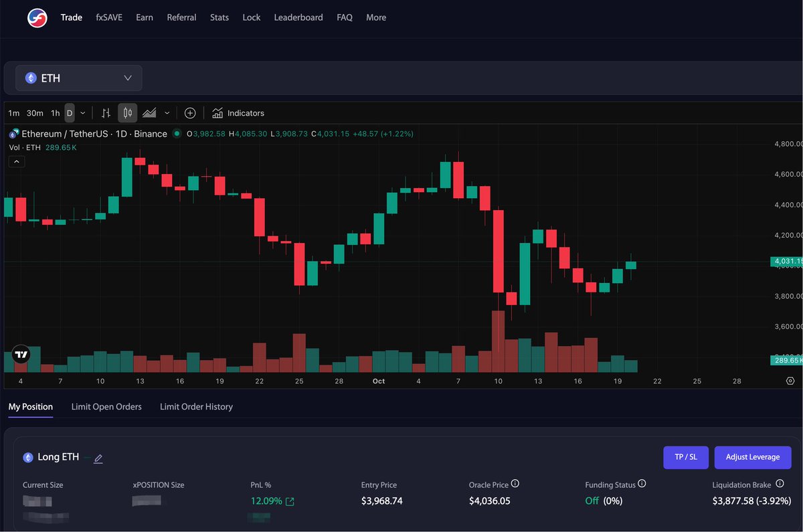803x532 pixels.
Task: Select the 30m timeframe
Action: (35, 113)
